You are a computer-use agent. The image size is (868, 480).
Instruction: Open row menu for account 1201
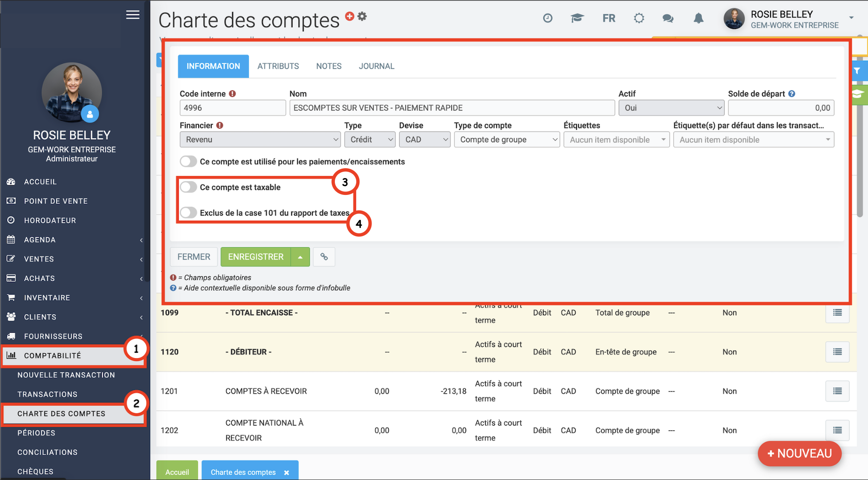(837, 391)
